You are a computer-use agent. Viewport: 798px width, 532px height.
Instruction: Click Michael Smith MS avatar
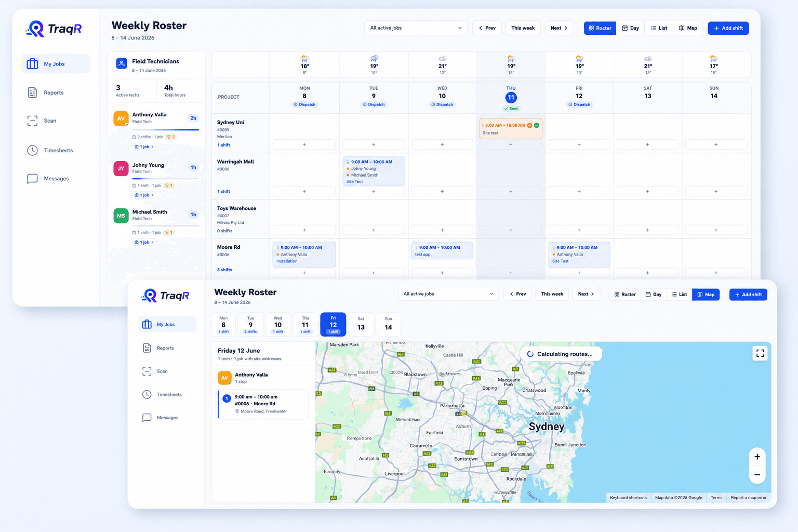[121, 216]
